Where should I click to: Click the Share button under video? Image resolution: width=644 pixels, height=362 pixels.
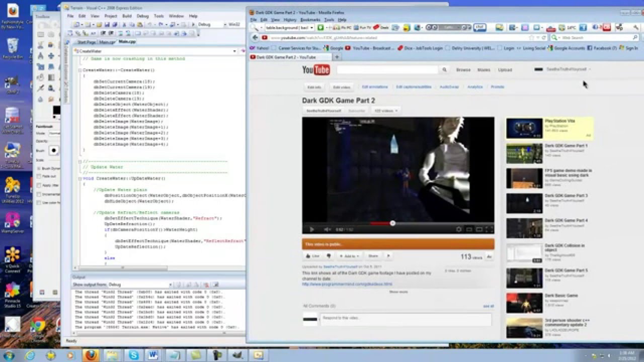click(x=373, y=256)
